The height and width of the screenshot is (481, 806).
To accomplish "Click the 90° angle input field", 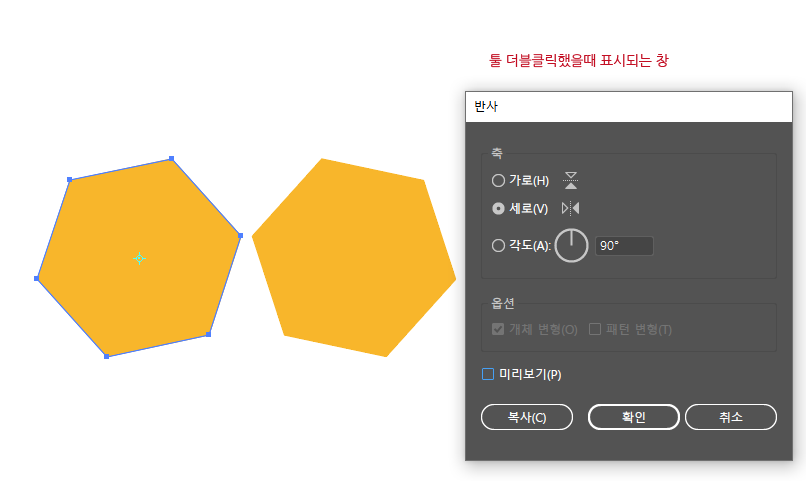I will (x=624, y=246).
